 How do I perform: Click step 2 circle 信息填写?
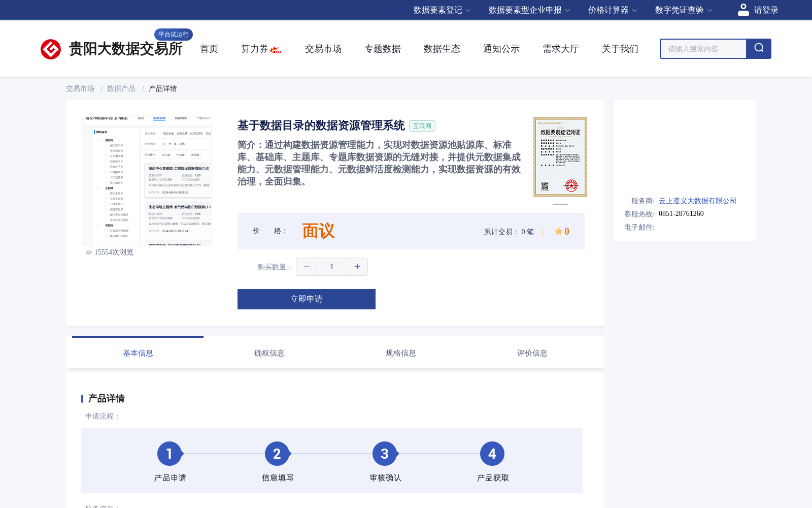pos(277,454)
